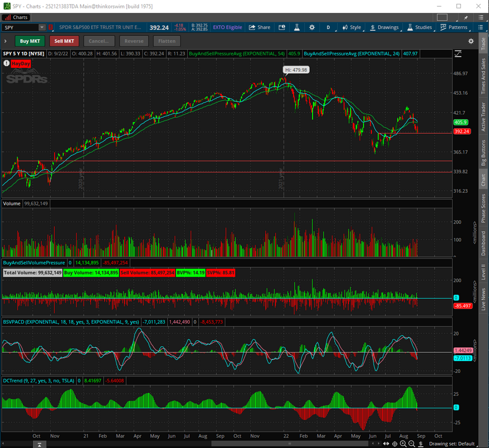Screen dimensions: 489x448
Task: Open the Times And Sales sidebar tab
Action: [483, 76]
